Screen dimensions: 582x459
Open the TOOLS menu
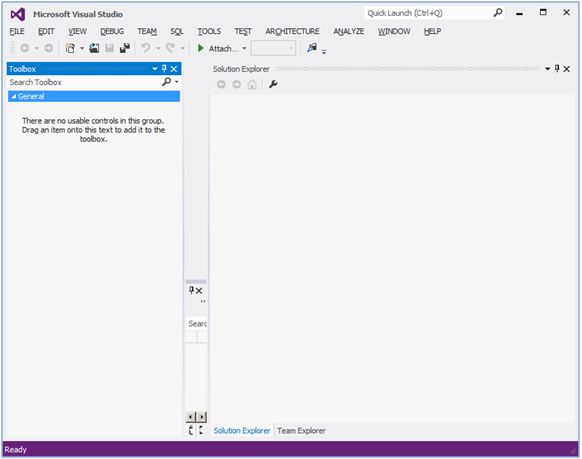click(209, 32)
